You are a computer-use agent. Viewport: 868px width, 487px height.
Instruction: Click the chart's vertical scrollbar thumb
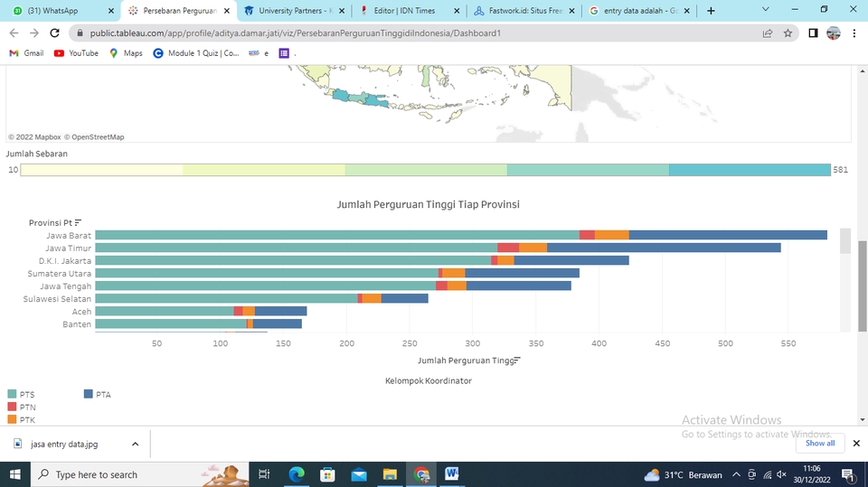click(x=844, y=241)
